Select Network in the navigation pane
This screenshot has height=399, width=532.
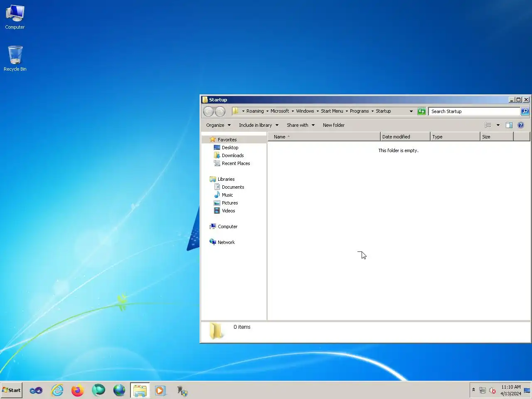tap(226, 242)
